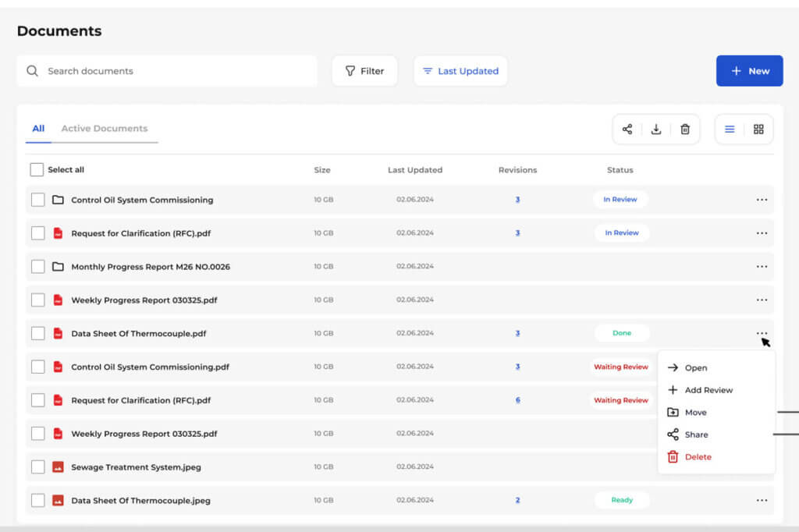Tick the checkbox for Monthly Progress Report M26
Screen dimensions: 799x532
tap(37, 267)
